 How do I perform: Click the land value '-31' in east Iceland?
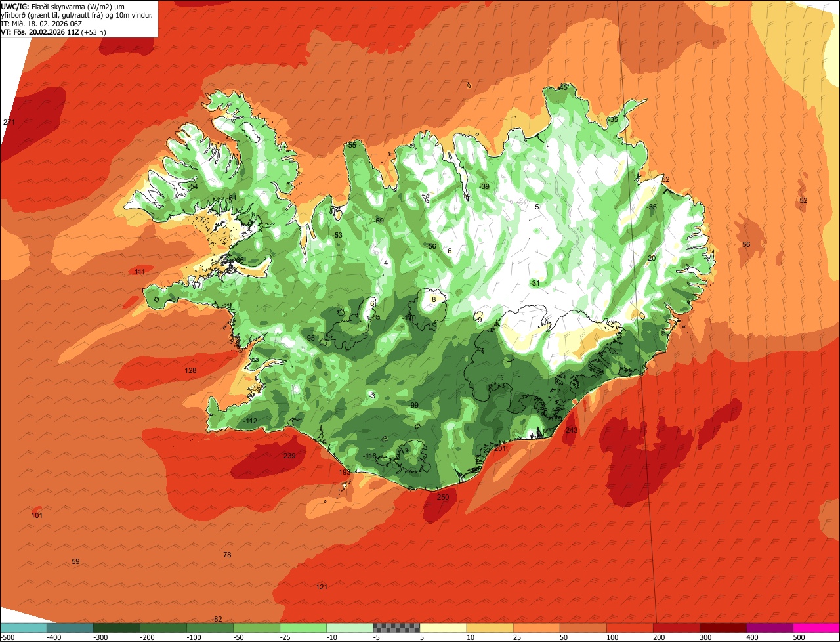tap(534, 283)
